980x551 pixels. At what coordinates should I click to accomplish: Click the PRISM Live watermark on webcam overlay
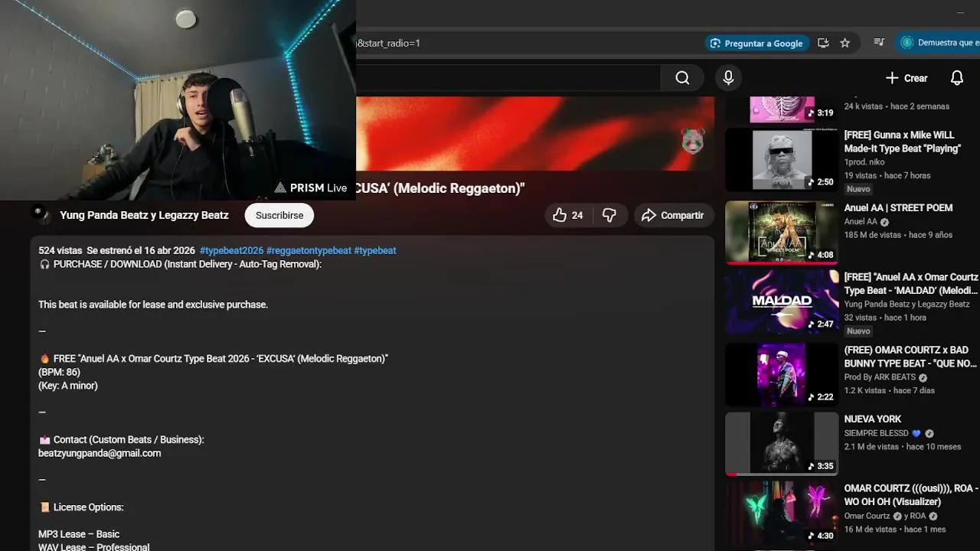tap(311, 188)
